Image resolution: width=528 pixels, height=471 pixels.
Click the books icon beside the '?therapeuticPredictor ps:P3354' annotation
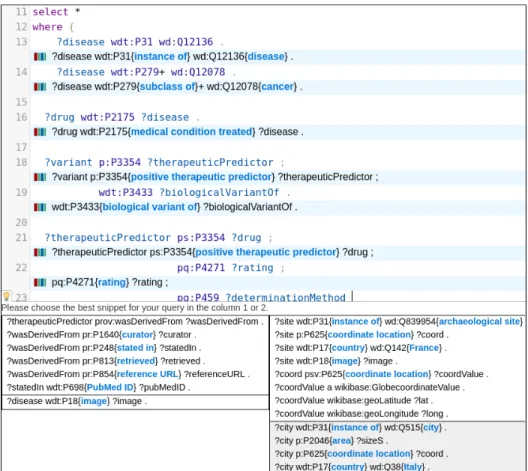pos(40,252)
